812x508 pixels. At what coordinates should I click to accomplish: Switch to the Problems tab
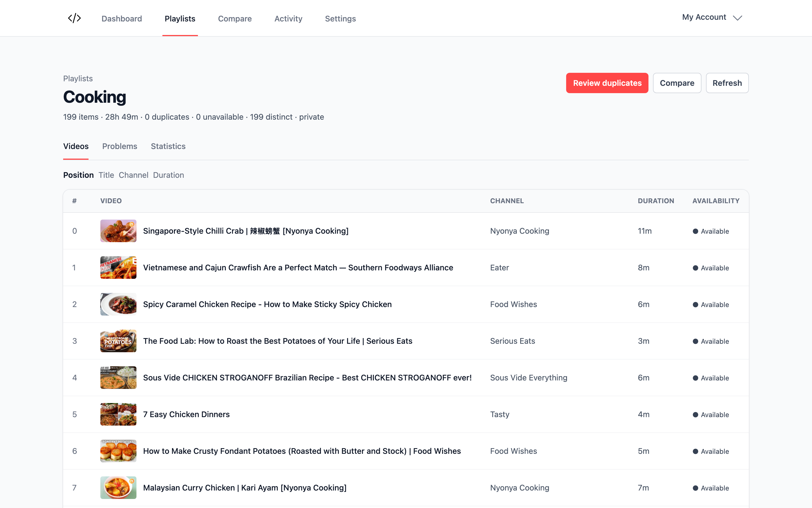coord(120,146)
